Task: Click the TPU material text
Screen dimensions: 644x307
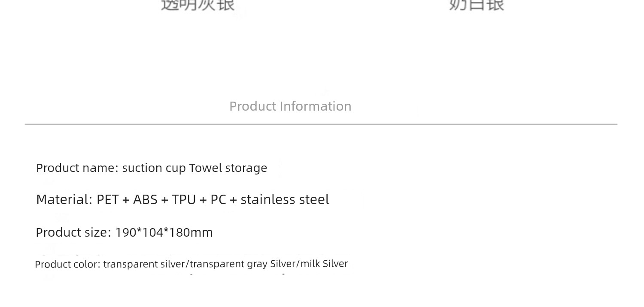Action: 184,200
